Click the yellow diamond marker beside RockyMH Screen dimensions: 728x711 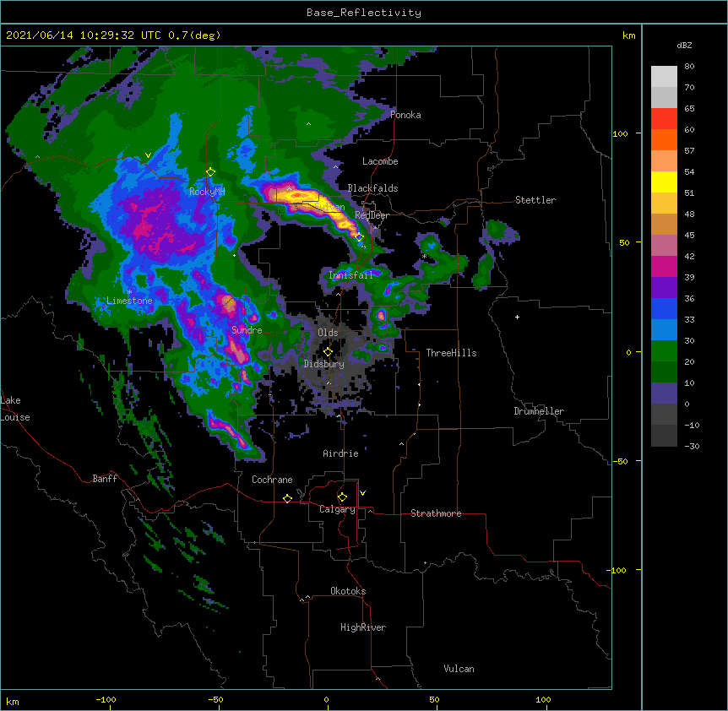pos(210,172)
